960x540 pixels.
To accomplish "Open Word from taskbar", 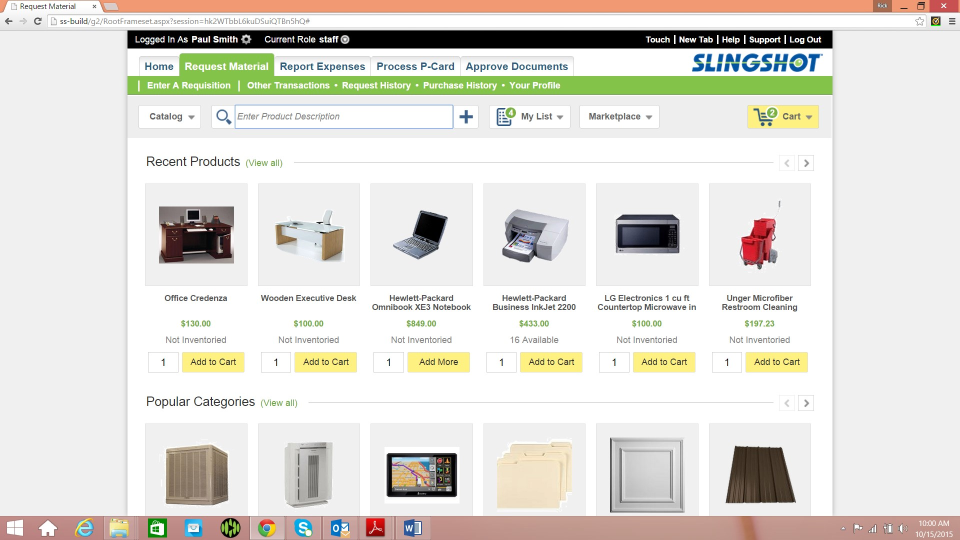I will 412,528.
